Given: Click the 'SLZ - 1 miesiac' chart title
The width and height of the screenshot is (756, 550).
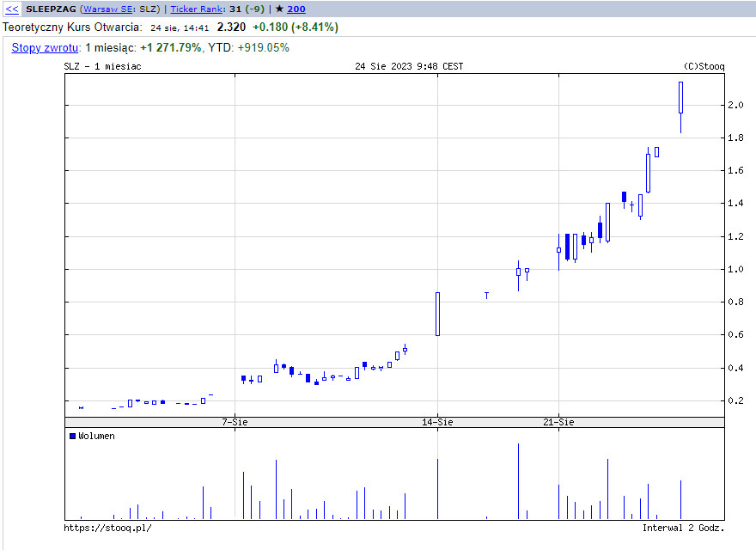Looking at the screenshot, I should point(103,66).
